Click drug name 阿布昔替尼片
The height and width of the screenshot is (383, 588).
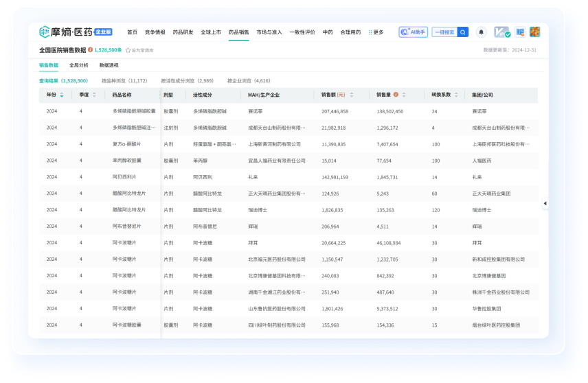[x=127, y=227]
